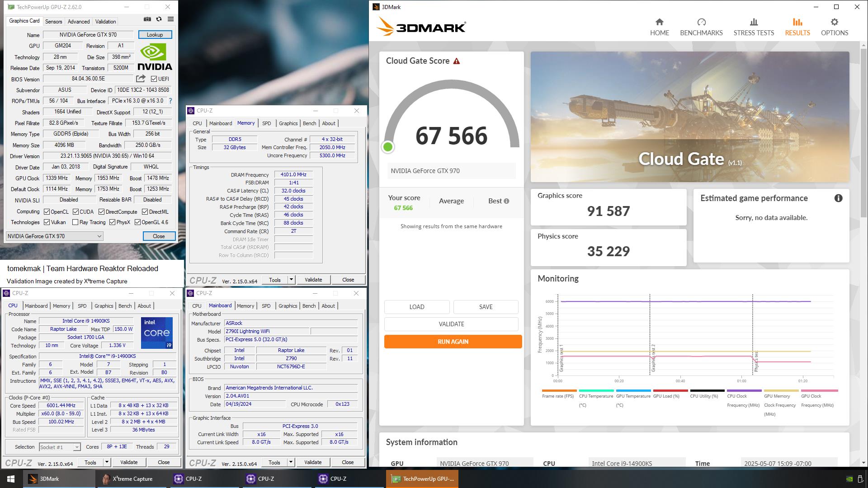Toggle the OpenGL 4.6 checkbox
The image size is (868, 488).
137,222
